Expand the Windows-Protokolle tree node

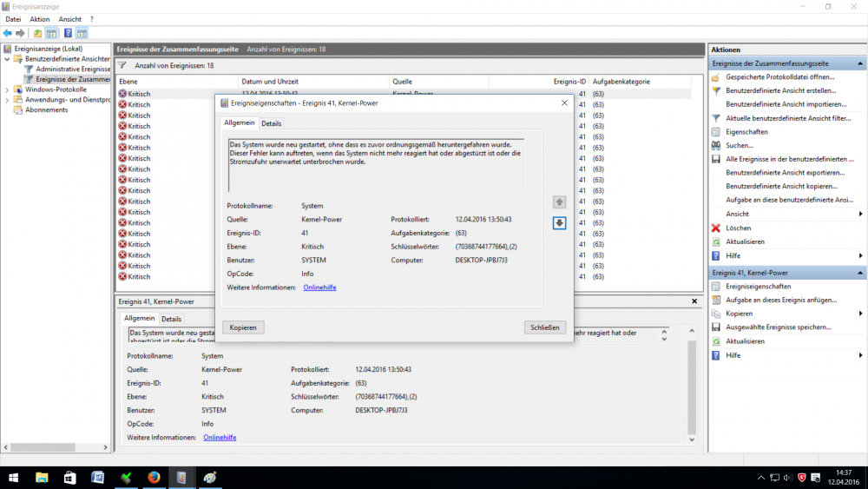point(8,89)
